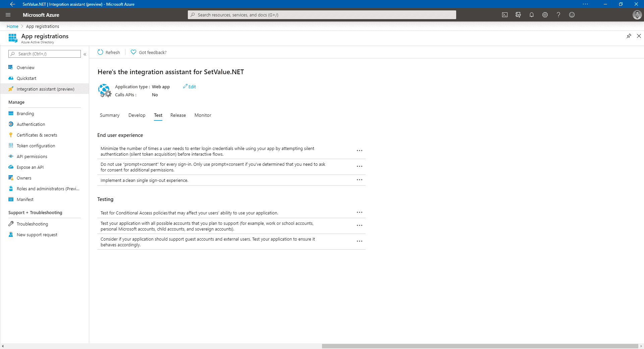The width and height of the screenshot is (644, 349).
Task: Click the Quickstart sidebar icon
Action: tap(11, 78)
